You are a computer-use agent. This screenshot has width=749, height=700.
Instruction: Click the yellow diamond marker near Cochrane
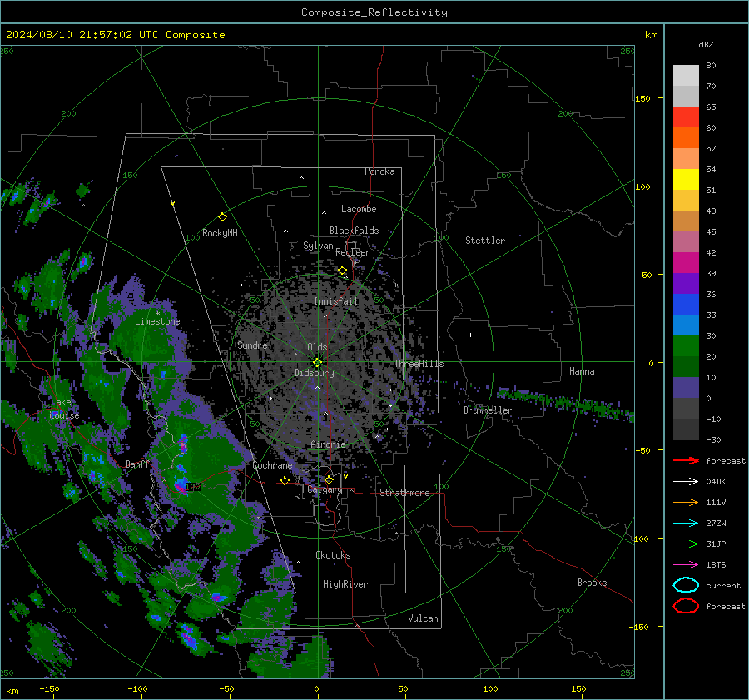(x=285, y=480)
